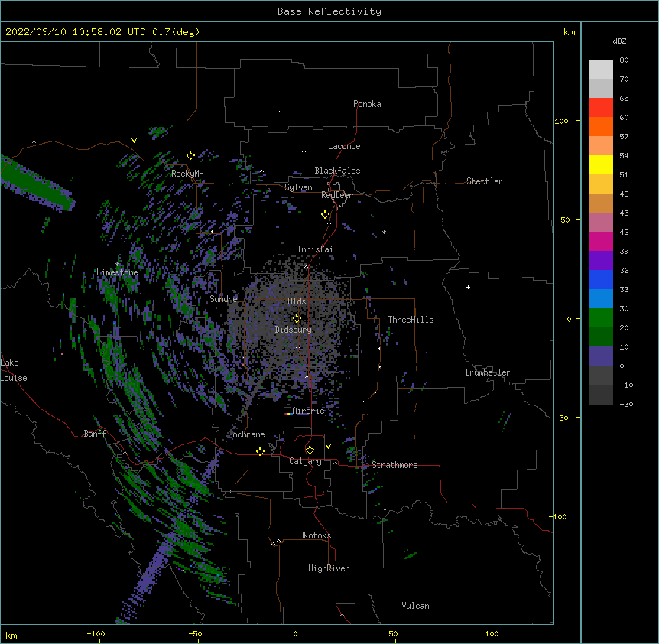This screenshot has height=644, width=659.
Task: Click the ThreeHills label
Action: click(x=411, y=320)
